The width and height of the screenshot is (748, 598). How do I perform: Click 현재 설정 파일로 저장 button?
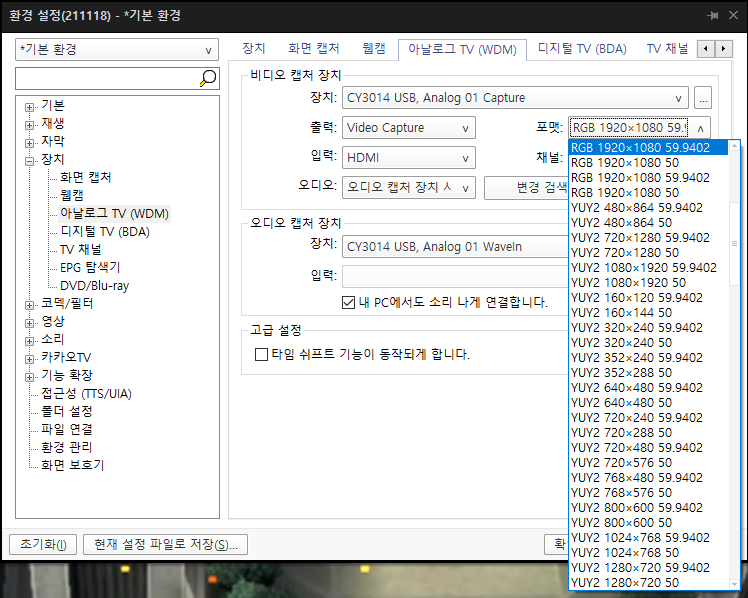point(165,545)
